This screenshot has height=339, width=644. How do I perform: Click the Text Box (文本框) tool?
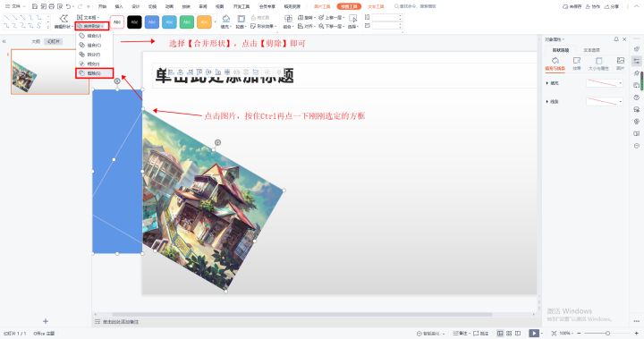pos(89,17)
